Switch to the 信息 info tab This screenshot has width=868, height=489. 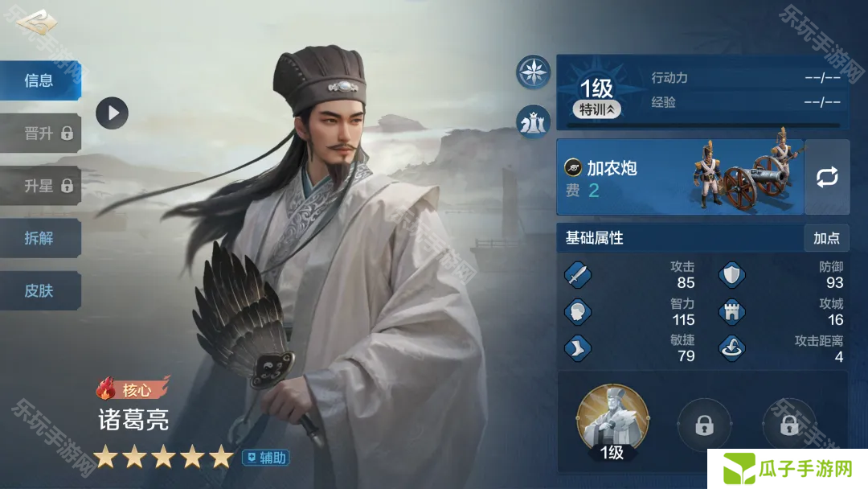pyautogui.click(x=40, y=81)
